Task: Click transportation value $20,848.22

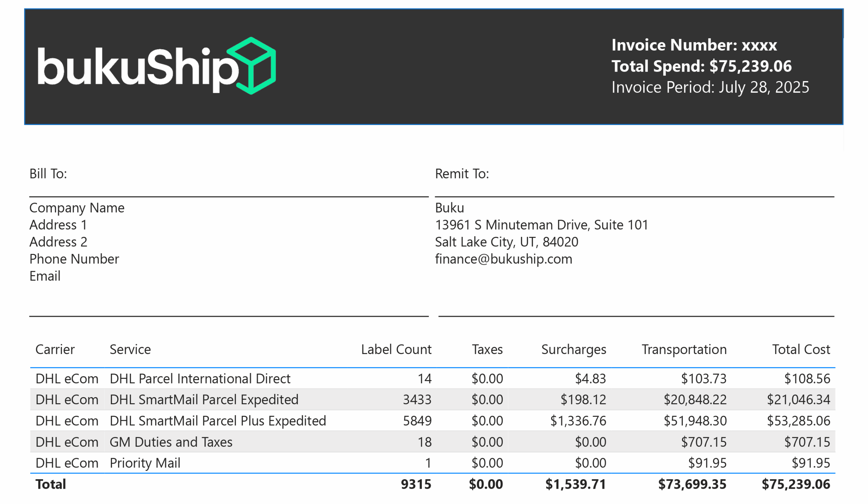Action: coord(695,400)
